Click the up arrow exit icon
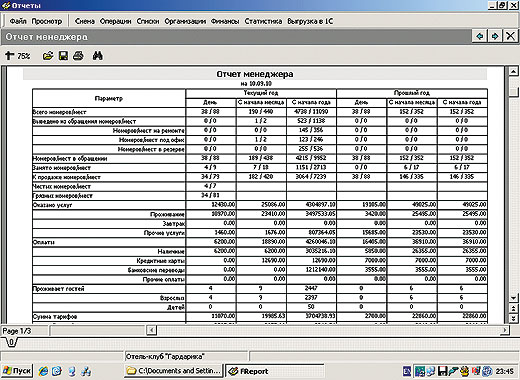 (9, 55)
